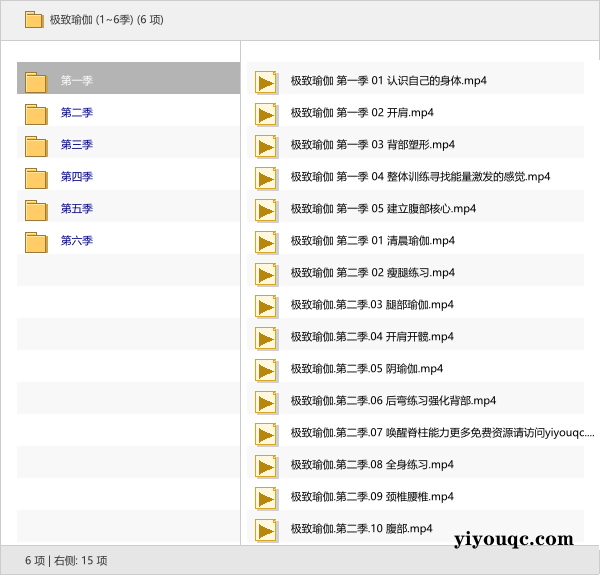The width and height of the screenshot is (600, 575).
Task: Open the 第三季 folder
Action: pyautogui.click(x=77, y=145)
